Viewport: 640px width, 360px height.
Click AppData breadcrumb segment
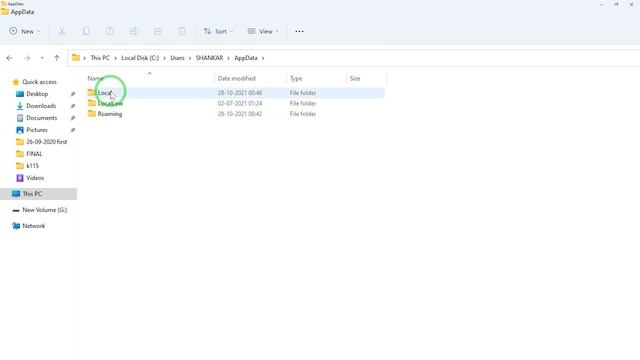(x=246, y=58)
